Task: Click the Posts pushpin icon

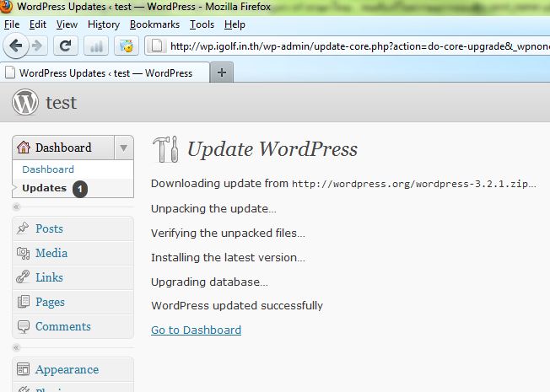Action: 23,228
